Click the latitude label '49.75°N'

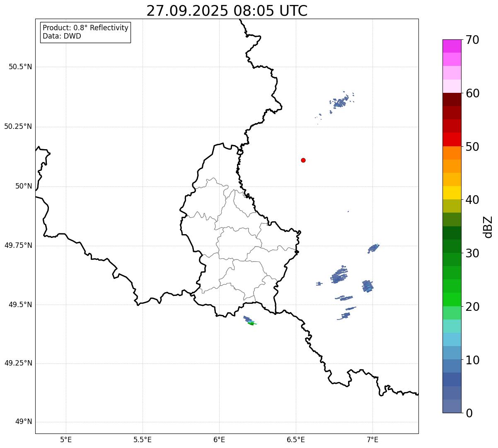coord(18,245)
